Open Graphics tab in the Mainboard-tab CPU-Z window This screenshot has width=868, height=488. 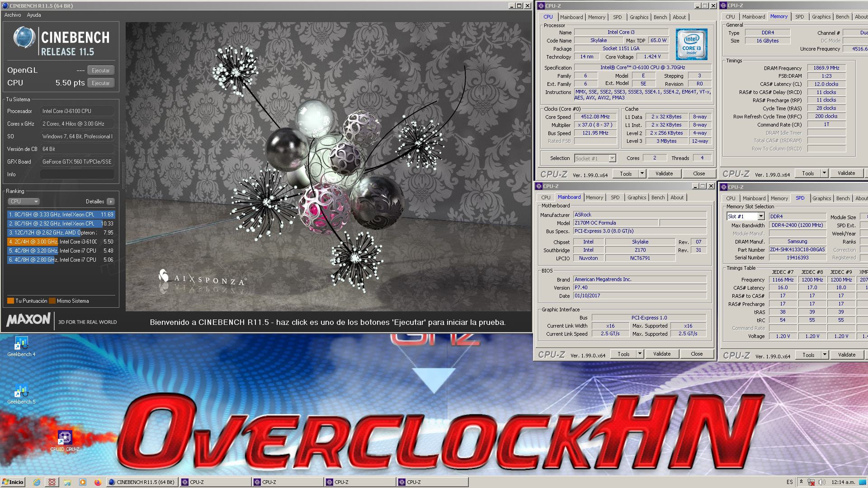[x=637, y=197]
